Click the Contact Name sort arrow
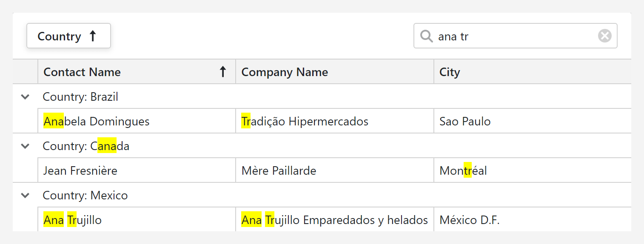Image resolution: width=644 pixels, height=244 pixels. coord(222,72)
